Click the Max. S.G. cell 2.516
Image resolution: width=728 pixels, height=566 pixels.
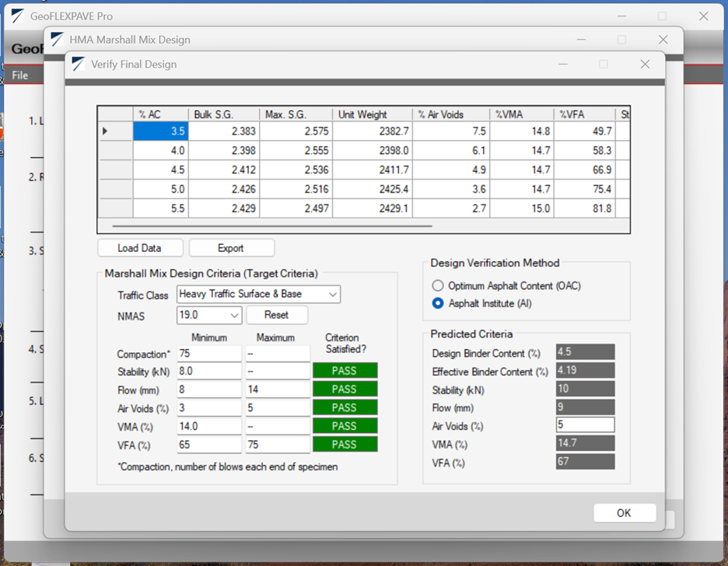point(296,189)
